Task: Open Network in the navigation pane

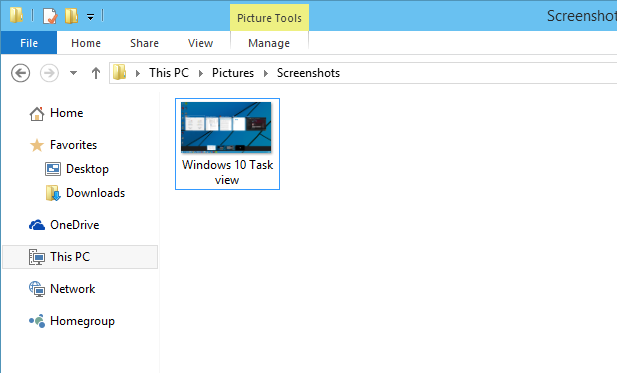Action: [x=62, y=289]
